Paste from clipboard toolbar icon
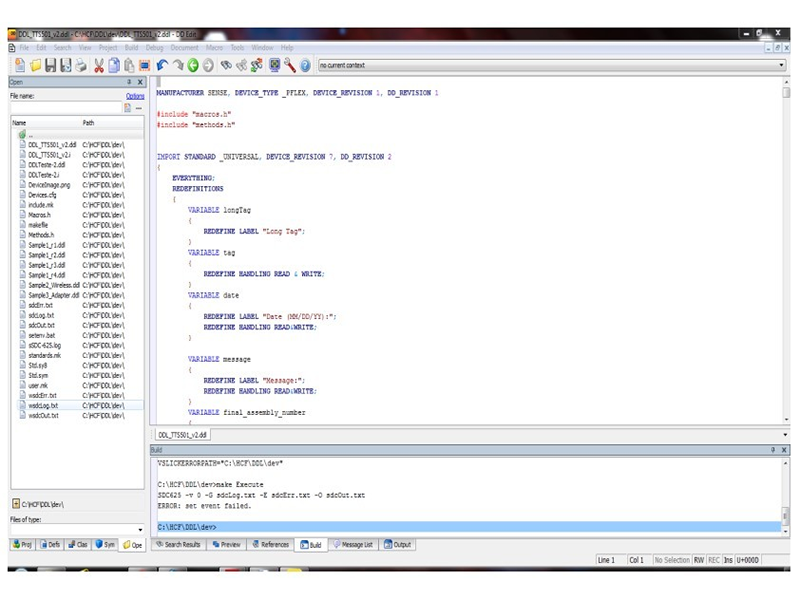This screenshot has height=600, width=800. click(x=129, y=65)
